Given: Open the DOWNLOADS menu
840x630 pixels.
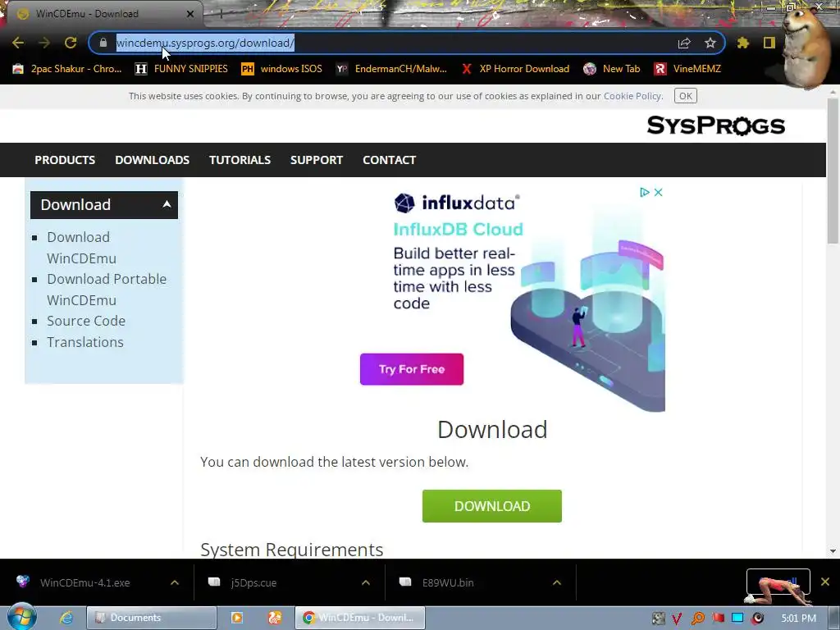Looking at the screenshot, I should (152, 160).
